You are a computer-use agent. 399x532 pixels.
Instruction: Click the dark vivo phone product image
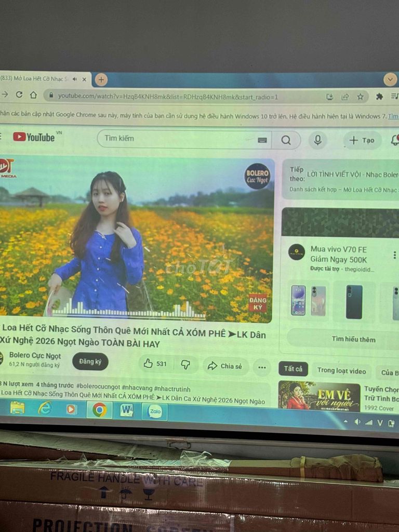click(x=354, y=302)
